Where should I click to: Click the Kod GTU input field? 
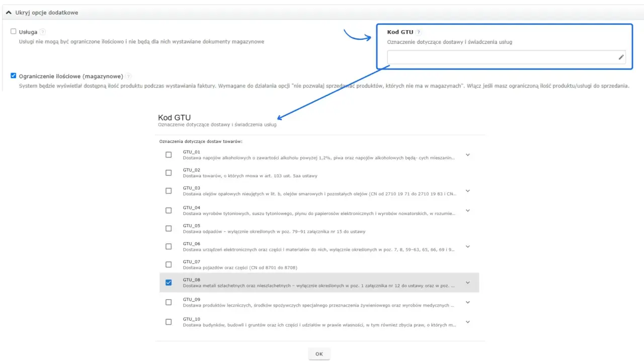(506, 57)
